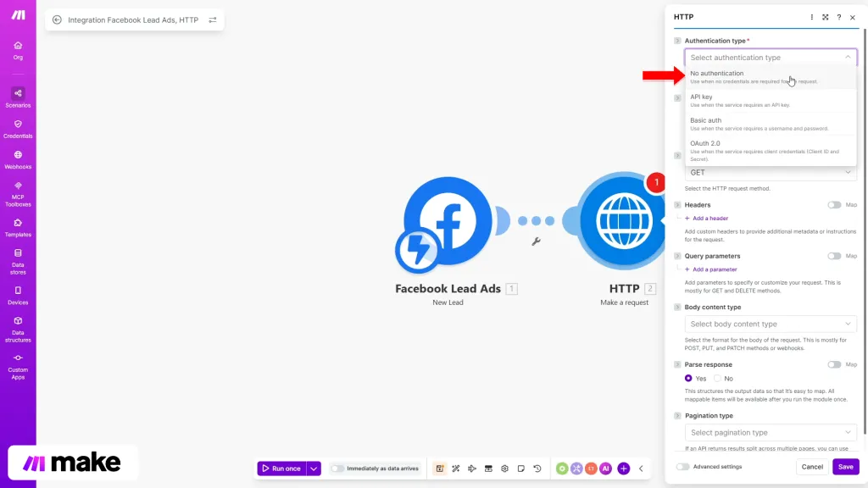Expand the Parse response field chevron
This screenshot has height=488, width=868.
coord(677,364)
